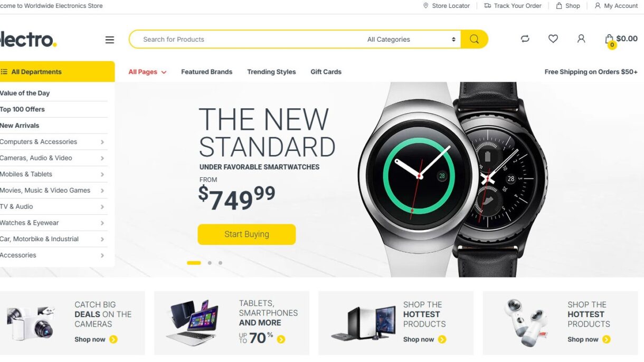Expand the Computers & Accessories category

point(53,141)
